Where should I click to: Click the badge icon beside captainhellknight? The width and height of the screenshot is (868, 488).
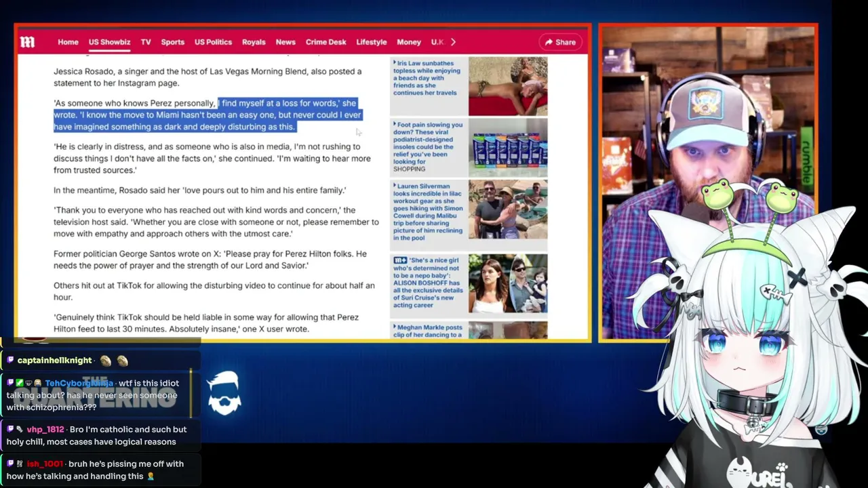click(11, 361)
